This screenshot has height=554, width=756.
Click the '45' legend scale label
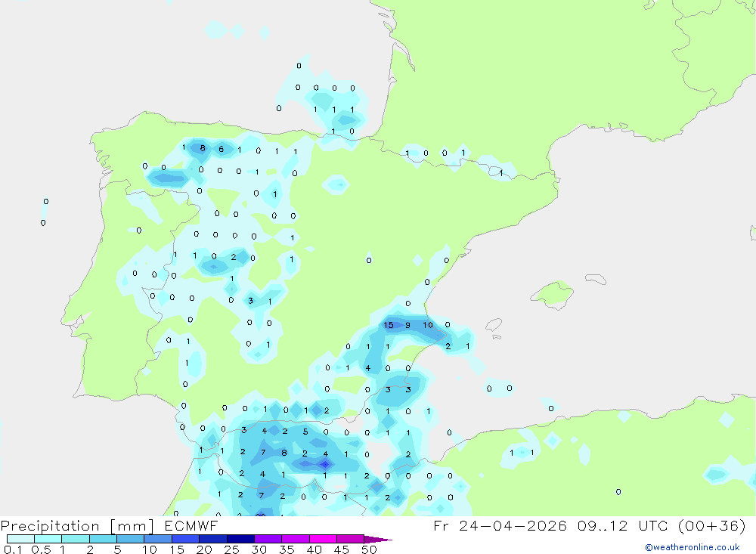pos(342,549)
